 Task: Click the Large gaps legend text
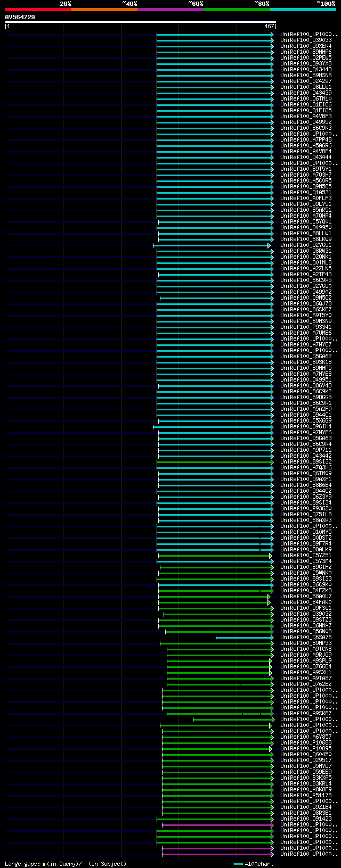(66, 864)
